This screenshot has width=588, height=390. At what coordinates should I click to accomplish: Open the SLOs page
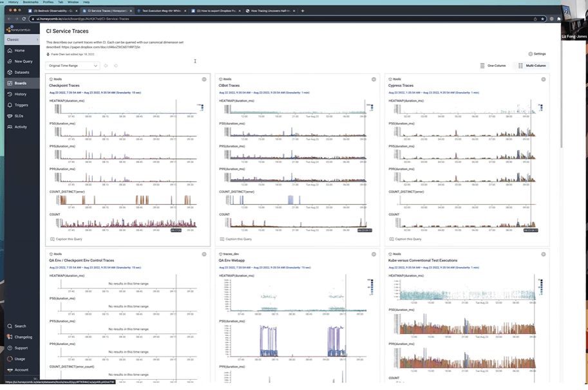[x=20, y=116]
